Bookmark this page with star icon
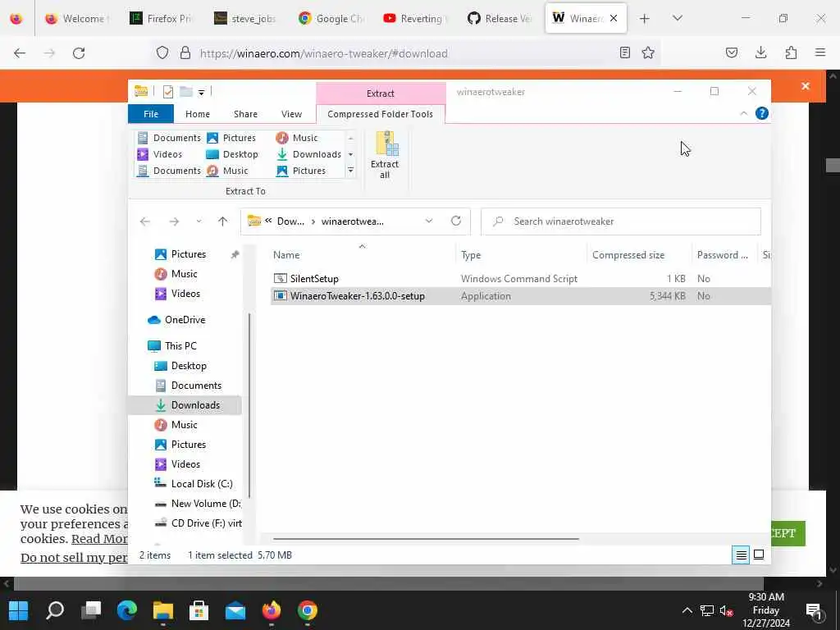This screenshot has height=630, width=840. 648,52
